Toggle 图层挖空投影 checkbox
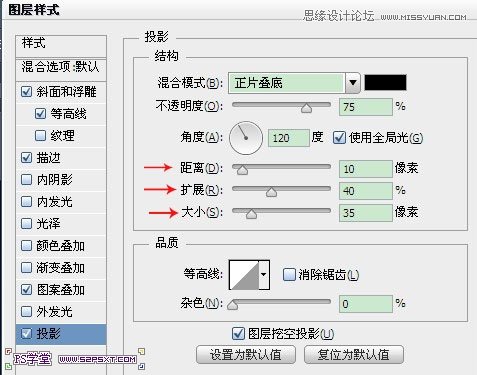The image size is (477, 375). click(x=238, y=334)
